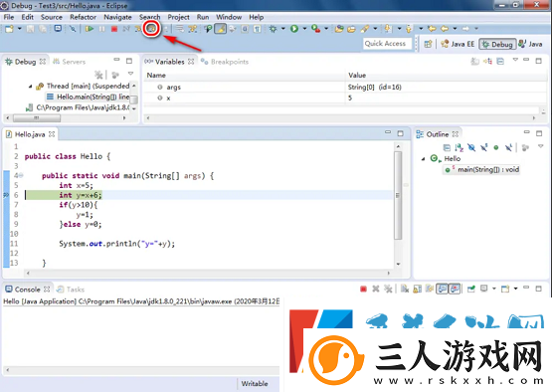Click the editor vertical scrollbar thumb

pyautogui.click(x=398, y=195)
